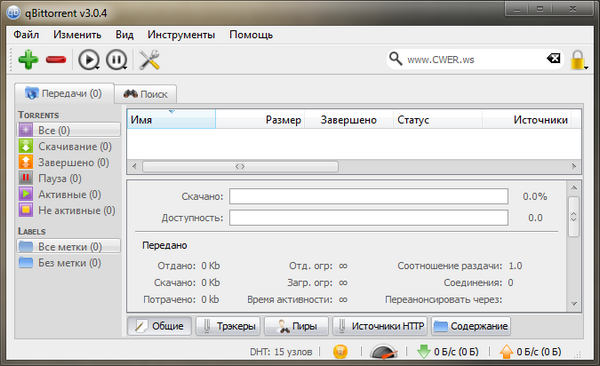Image resolution: width=600 pixels, height=366 pixels.
Task: Click the details pane scroll down arrow
Action: [574, 304]
